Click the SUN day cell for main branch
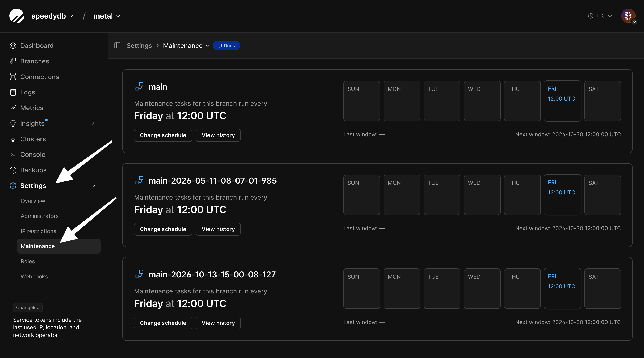Viewport: 644px width, 358px height. 361,101
